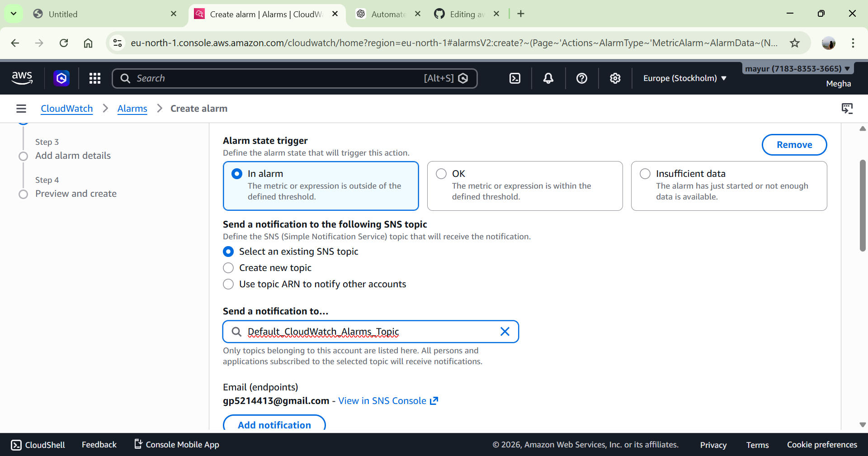Bookmark this page with the star icon
This screenshot has height=456, width=868.
pyautogui.click(x=795, y=43)
